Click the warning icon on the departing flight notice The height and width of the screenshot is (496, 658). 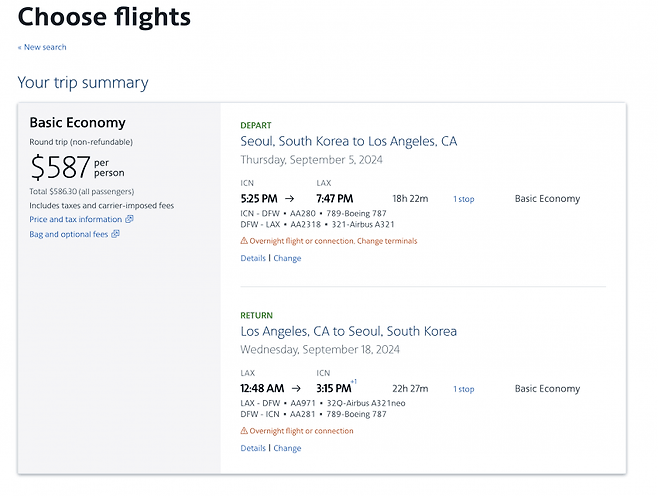pos(245,241)
